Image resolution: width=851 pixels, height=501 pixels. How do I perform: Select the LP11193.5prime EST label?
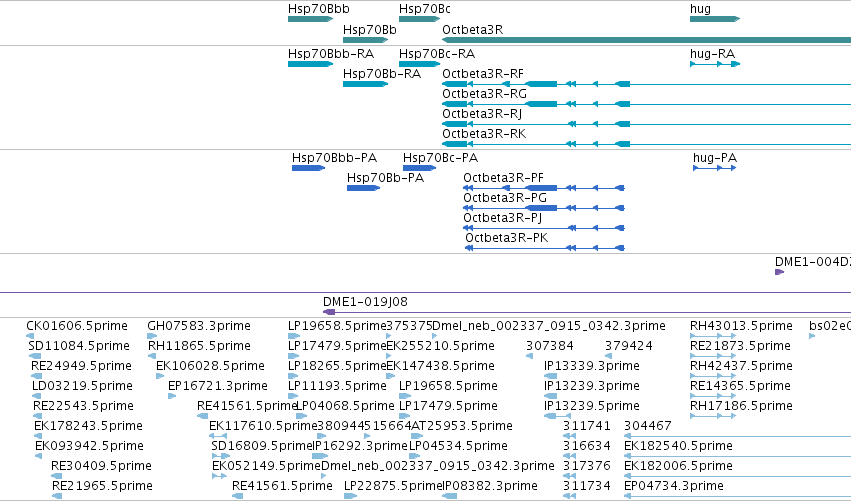point(337,386)
